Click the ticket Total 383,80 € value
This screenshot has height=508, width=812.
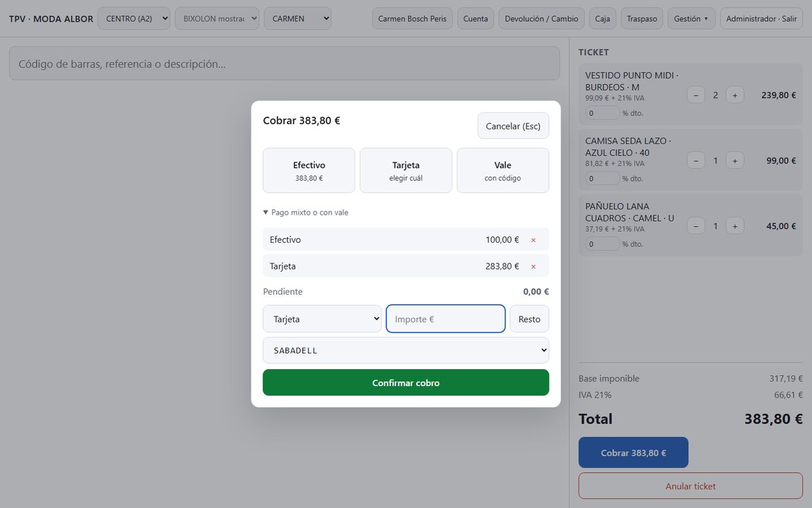click(773, 419)
